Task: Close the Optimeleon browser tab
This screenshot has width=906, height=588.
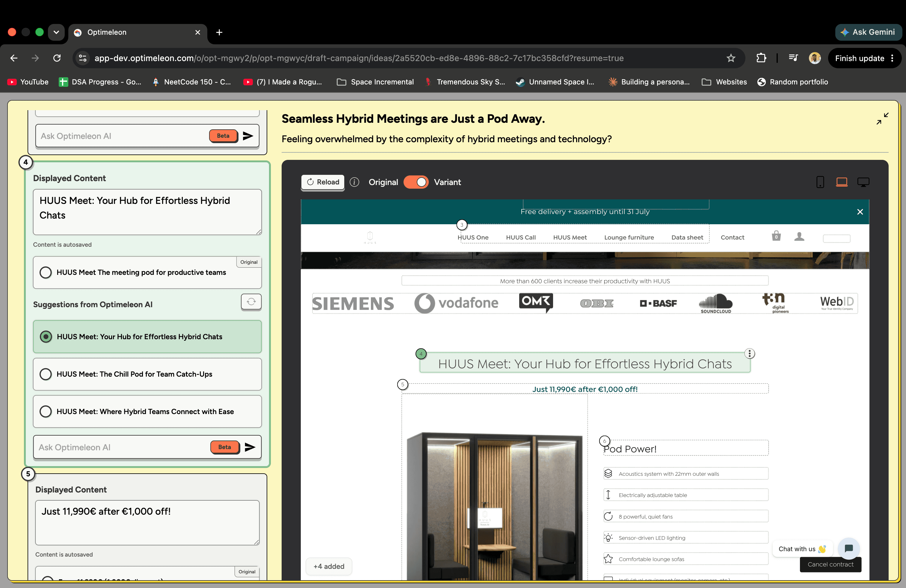Action: coord(197,32)
